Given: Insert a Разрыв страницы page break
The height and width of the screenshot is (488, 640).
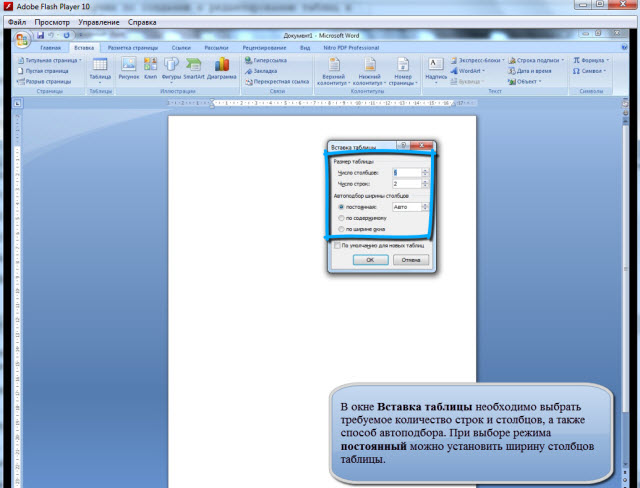Looking at the screenshot, I should (x=44, y=82).
